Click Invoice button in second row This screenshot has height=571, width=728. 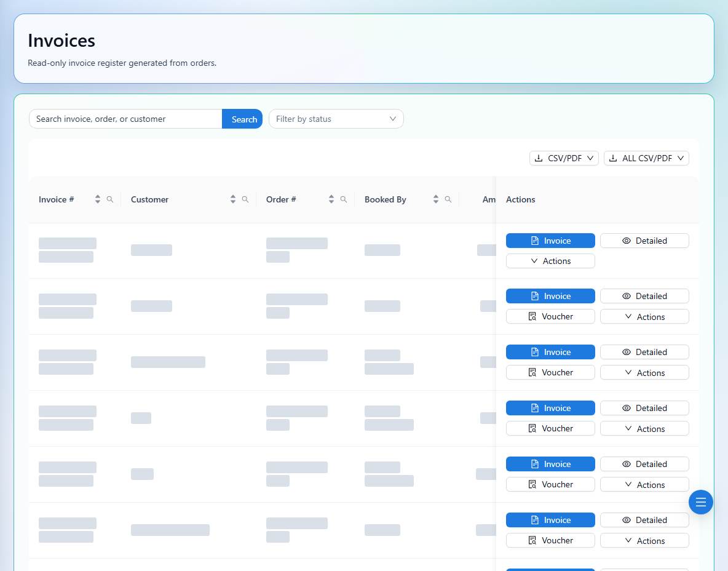[550, 296]
